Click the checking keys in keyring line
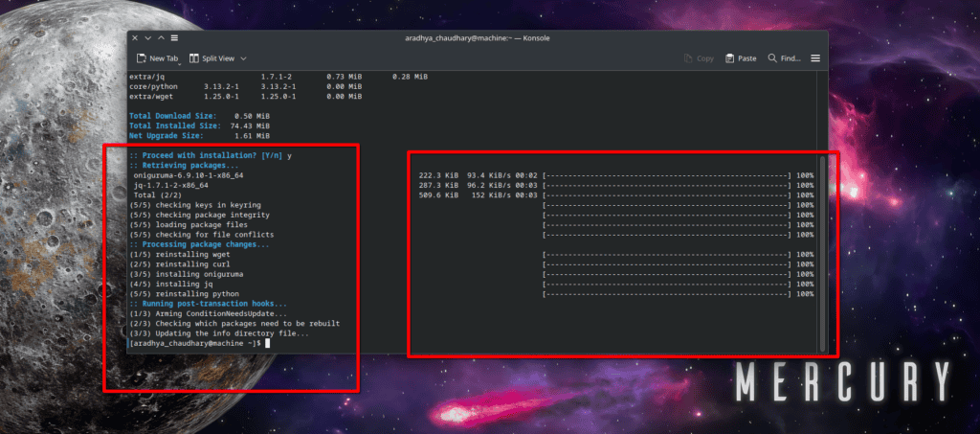 (195, 205)
